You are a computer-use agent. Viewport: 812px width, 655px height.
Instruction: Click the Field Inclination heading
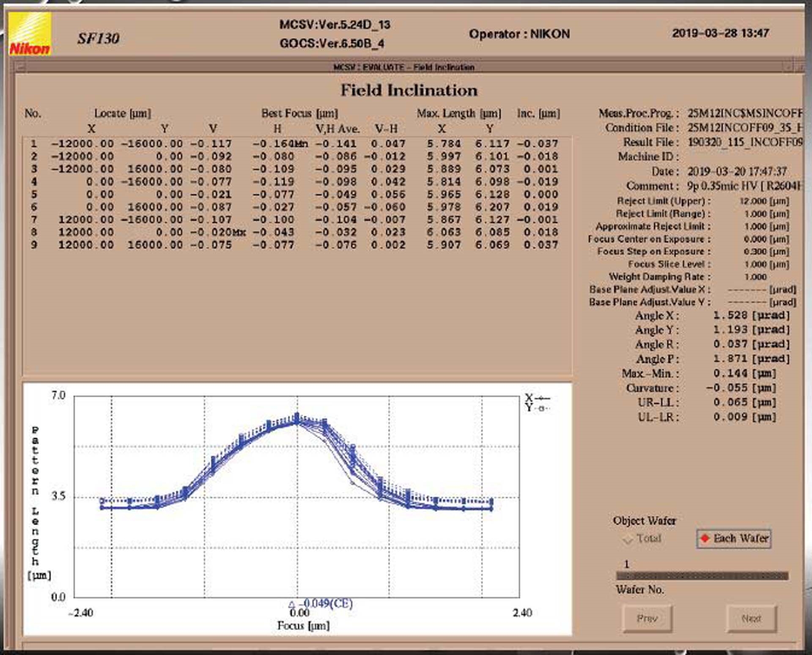pyautogui.click(x=409, y=90)
